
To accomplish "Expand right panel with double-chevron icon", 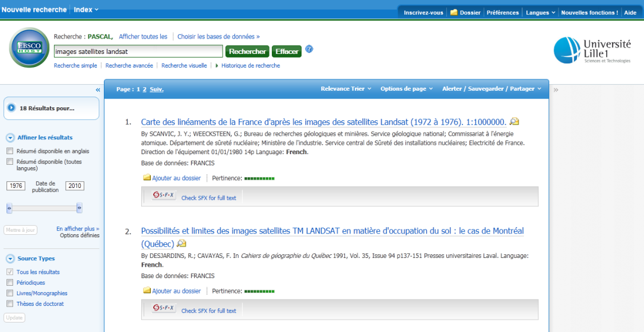I will [556, 90].
